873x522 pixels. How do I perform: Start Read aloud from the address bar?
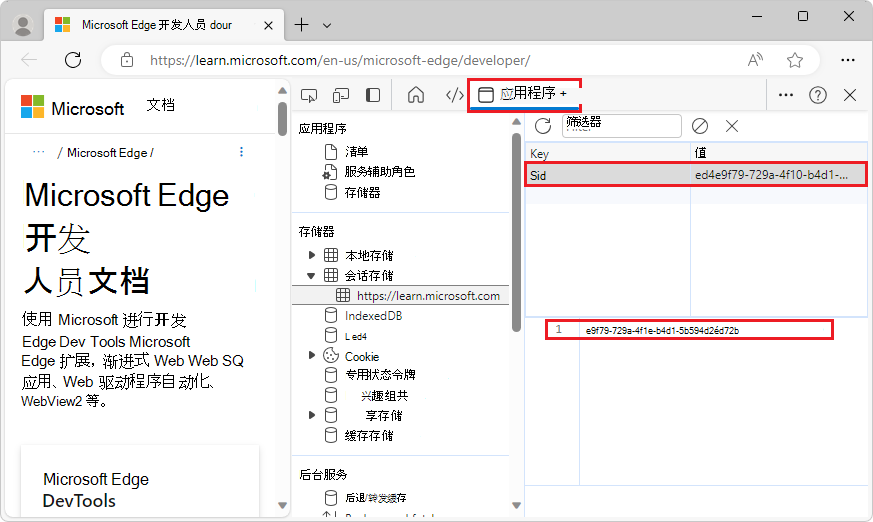755,60
